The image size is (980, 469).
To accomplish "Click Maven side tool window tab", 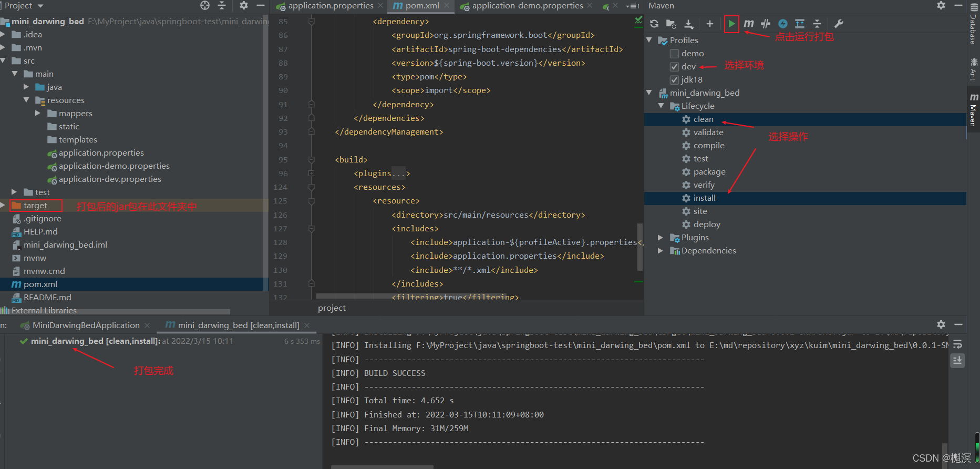I will click(x=974, y=110).
